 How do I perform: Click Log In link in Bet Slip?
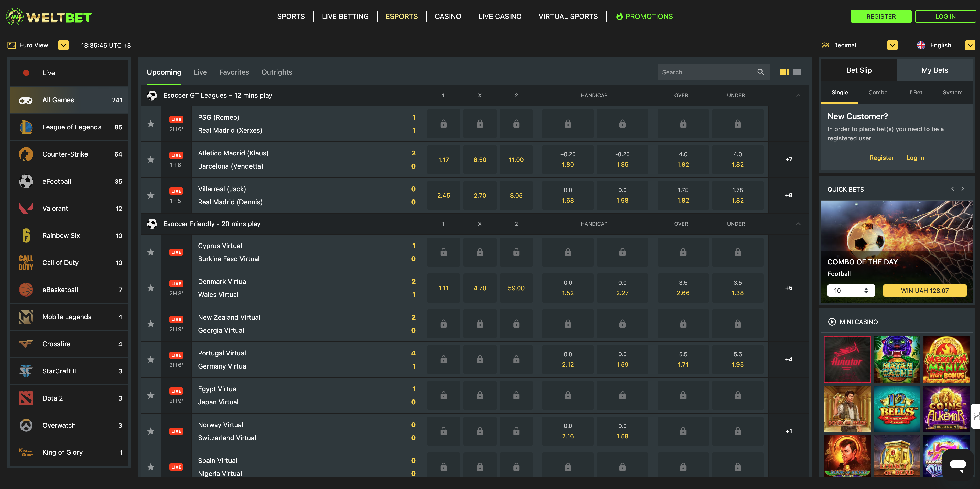(x=915, y=158)
